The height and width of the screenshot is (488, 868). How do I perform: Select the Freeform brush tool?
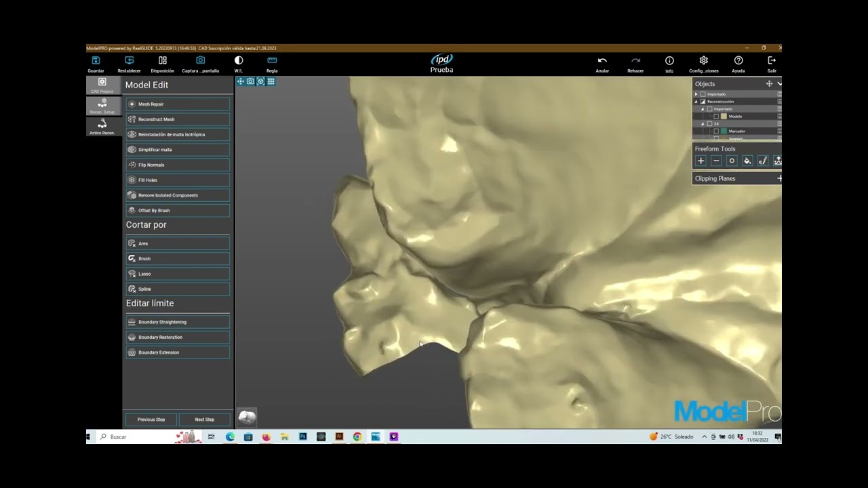pos(763,161)
